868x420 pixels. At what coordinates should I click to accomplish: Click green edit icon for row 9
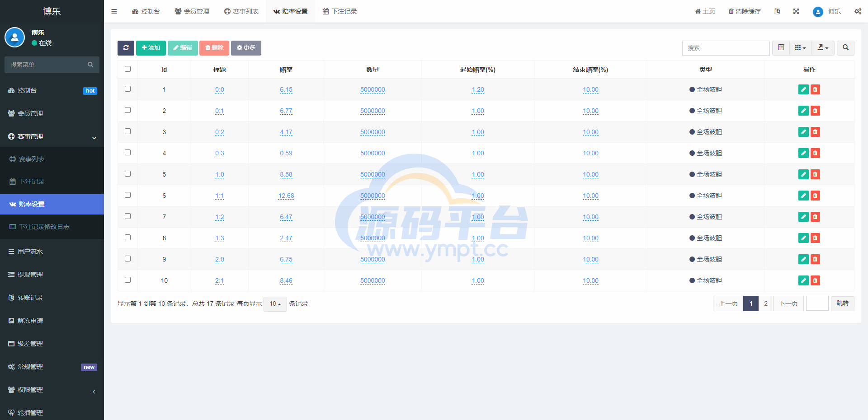803,259
